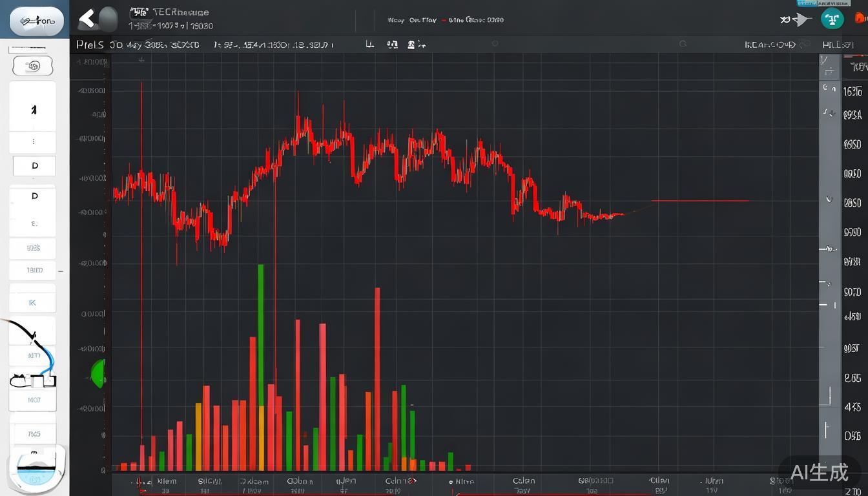Click the tall green volume bar

[x=261, y=336]
